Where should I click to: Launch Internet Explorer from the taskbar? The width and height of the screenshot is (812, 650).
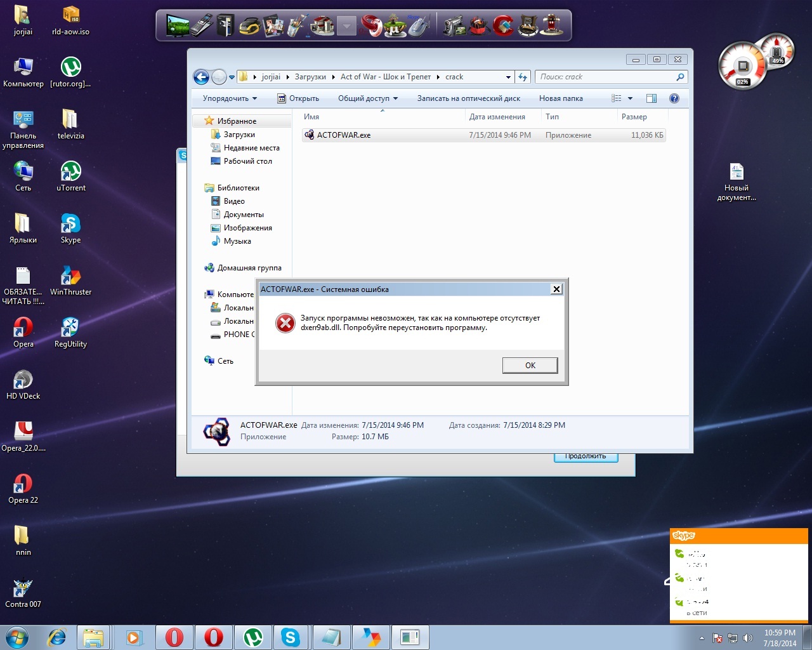pyautogui.click(x=57, y=637)
